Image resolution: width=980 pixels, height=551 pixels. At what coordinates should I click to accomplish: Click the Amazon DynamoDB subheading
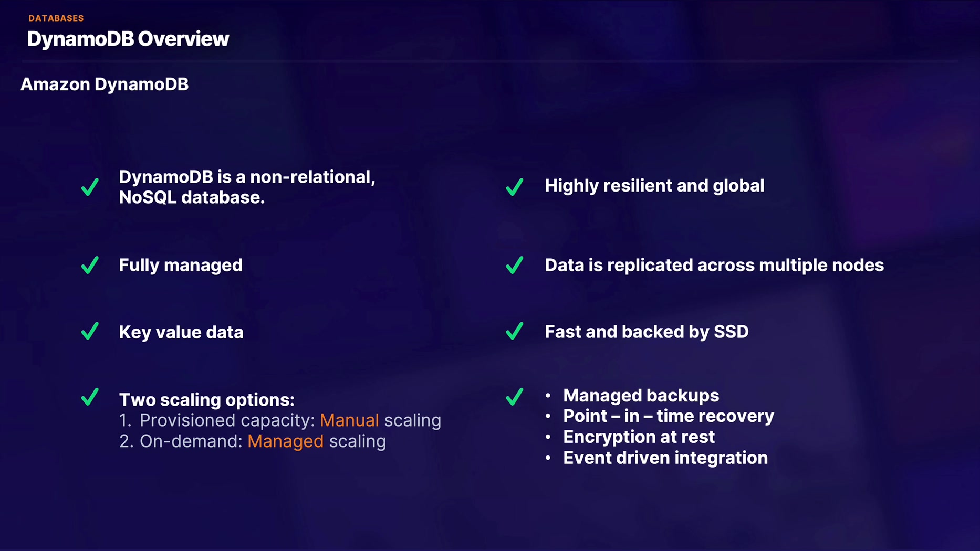pos(105,84)
